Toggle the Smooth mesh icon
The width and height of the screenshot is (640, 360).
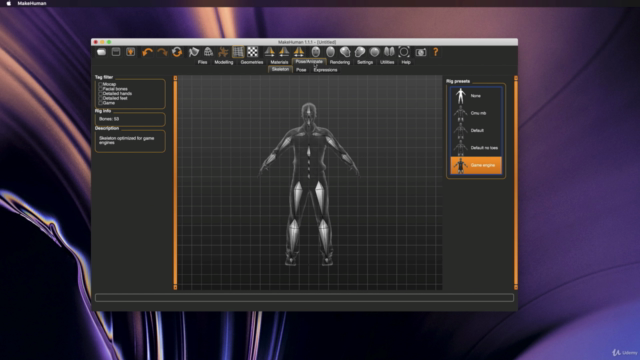click(193, 52)
